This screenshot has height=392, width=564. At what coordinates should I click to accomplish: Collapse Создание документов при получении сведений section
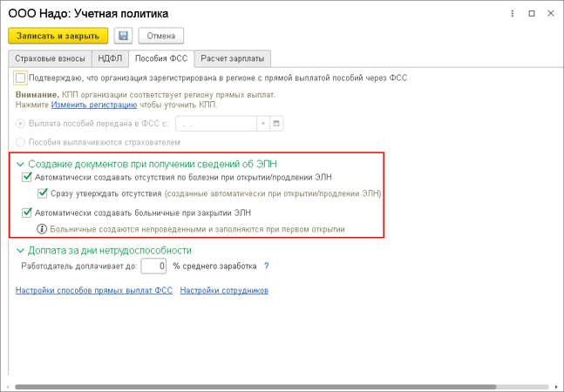coord(21,164)
